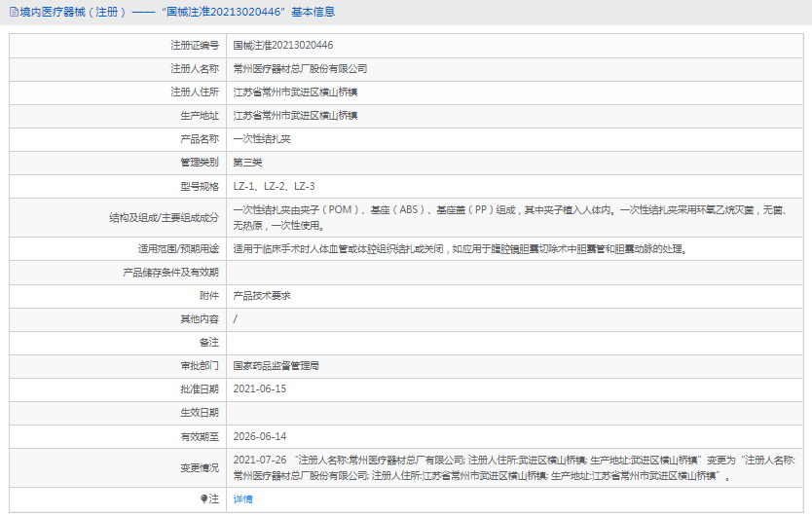Screen dimensions: 812x517
Task: Click the 变更情况 label
Action: coord(200,467)
